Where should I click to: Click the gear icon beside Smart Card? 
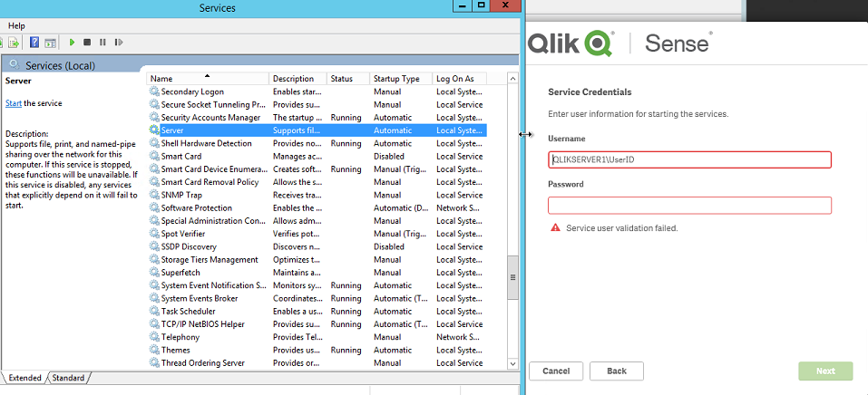pos(154,157)
